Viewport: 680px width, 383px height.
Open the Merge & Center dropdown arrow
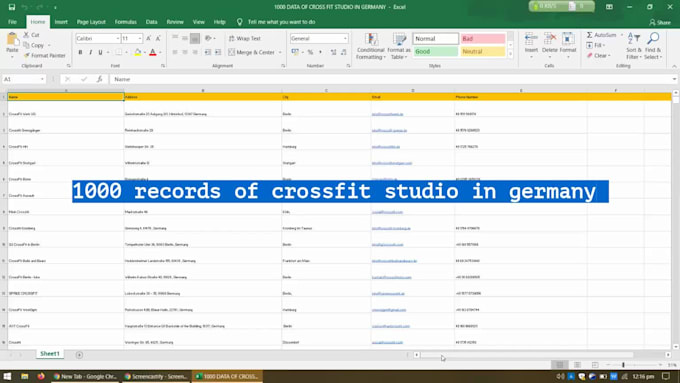click(x=280, y=52)
